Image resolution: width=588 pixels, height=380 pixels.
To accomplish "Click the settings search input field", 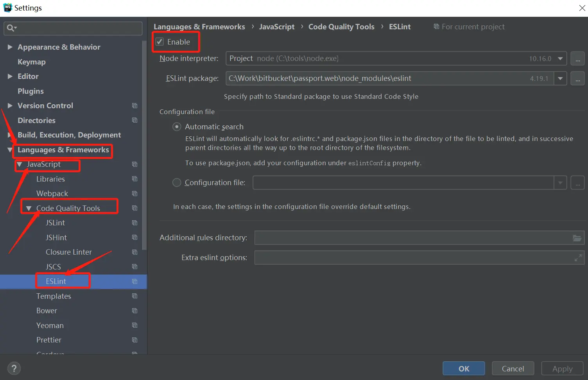I will tap(73, 28).
